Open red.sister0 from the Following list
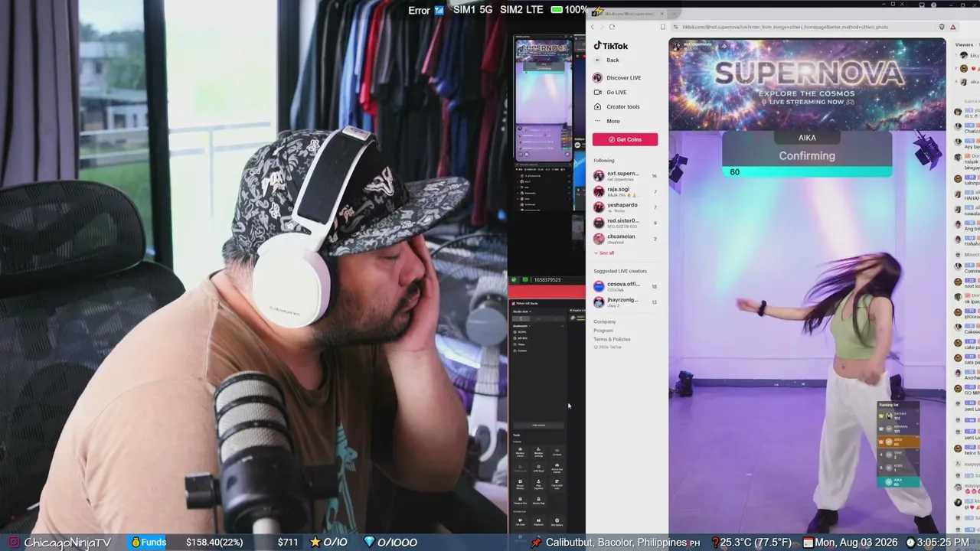This screenshot has width=980, height=551. (x=625, y=223)
